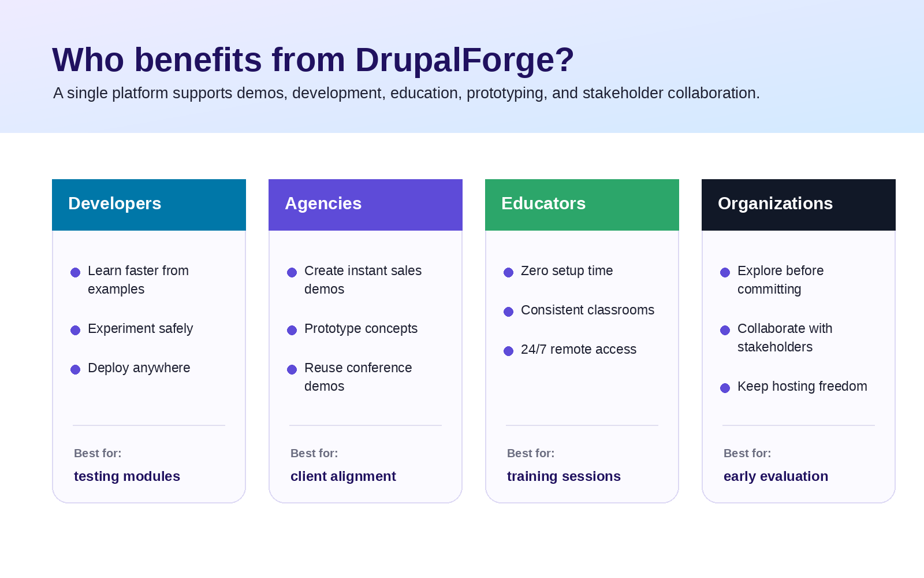Click bullet dot beside 'Deploy anywhere'

click(x=75, y=369)
